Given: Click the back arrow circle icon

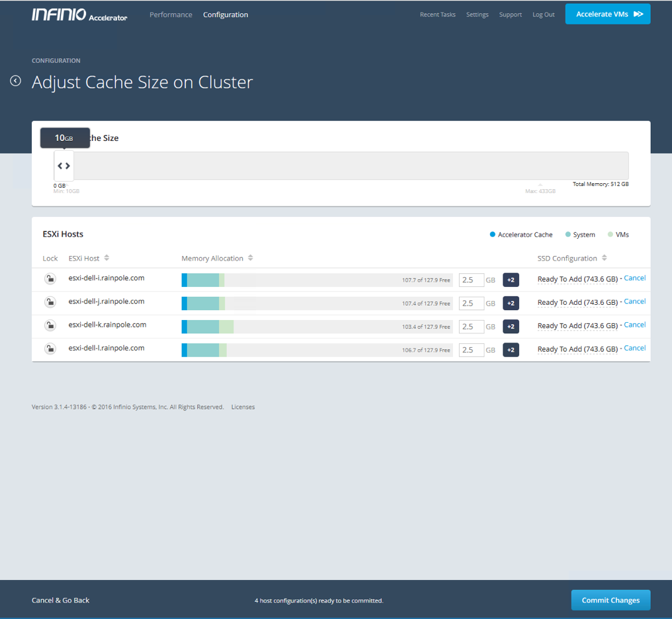Looking at the screenshot, I should coord(16,81).
